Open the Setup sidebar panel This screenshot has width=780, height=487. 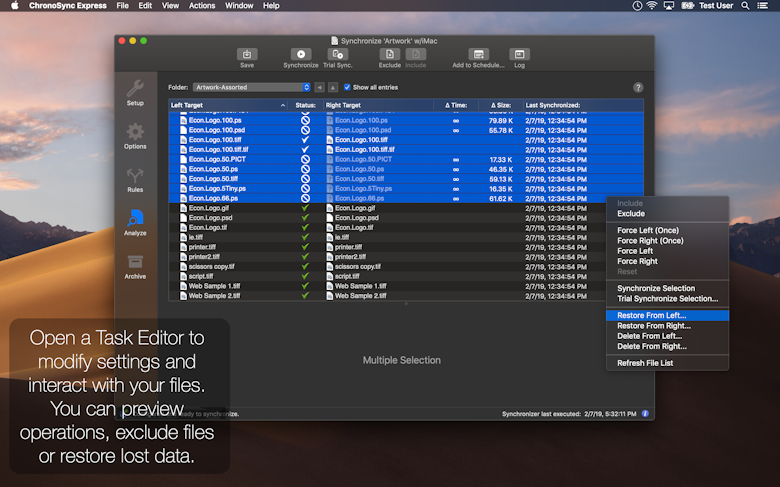pyautogui.click(x=135, y=93)
